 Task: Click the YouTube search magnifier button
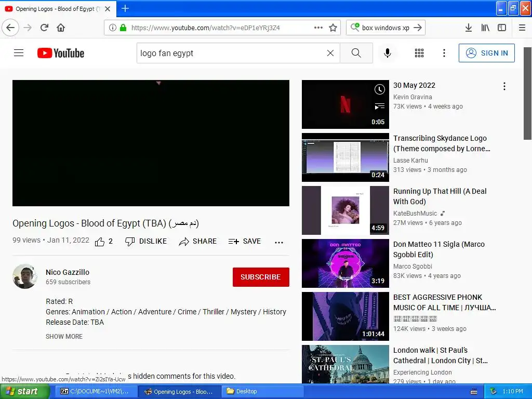pos(356,53)
